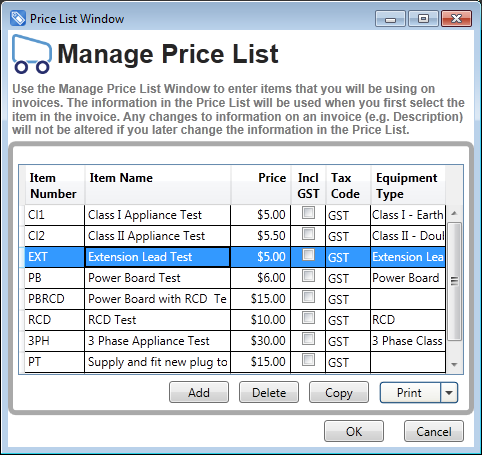Click the Delete button
482x455 pixels.
[x=269, y=393]
